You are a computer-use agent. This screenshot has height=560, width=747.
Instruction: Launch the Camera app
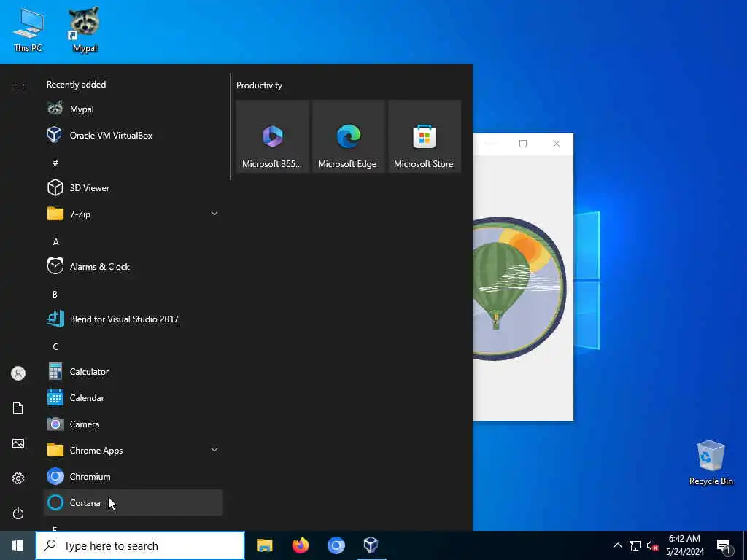[x=133, y=424]
